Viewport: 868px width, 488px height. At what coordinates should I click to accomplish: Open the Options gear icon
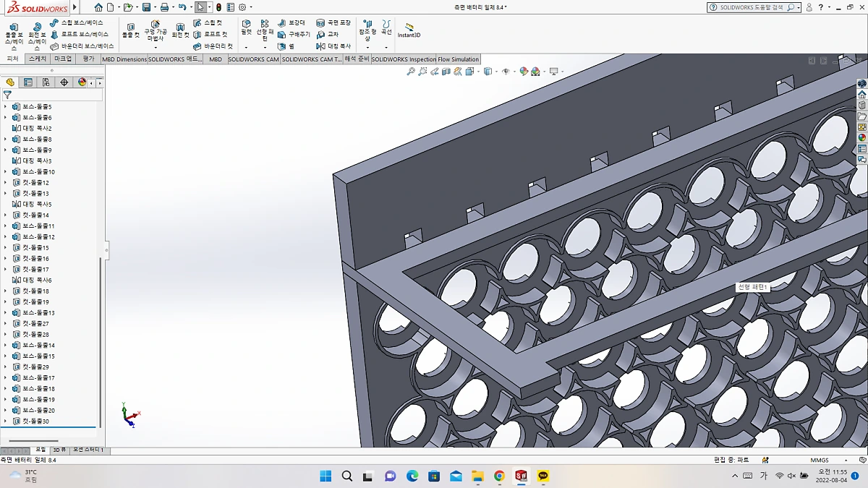pyautogui.click(x=242, y=7)
